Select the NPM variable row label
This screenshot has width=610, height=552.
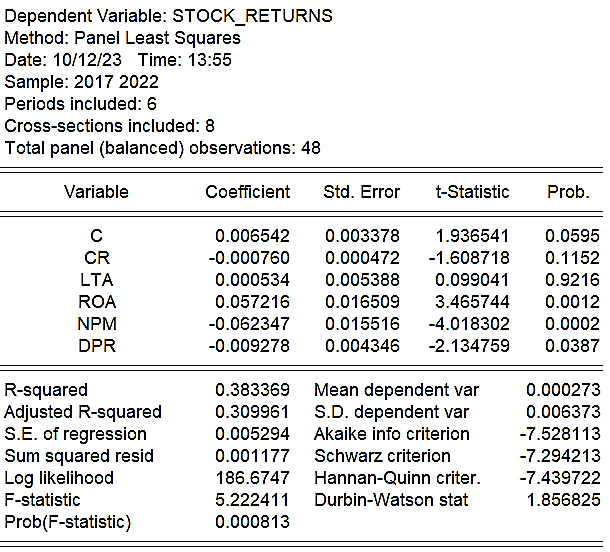point(97,324)
